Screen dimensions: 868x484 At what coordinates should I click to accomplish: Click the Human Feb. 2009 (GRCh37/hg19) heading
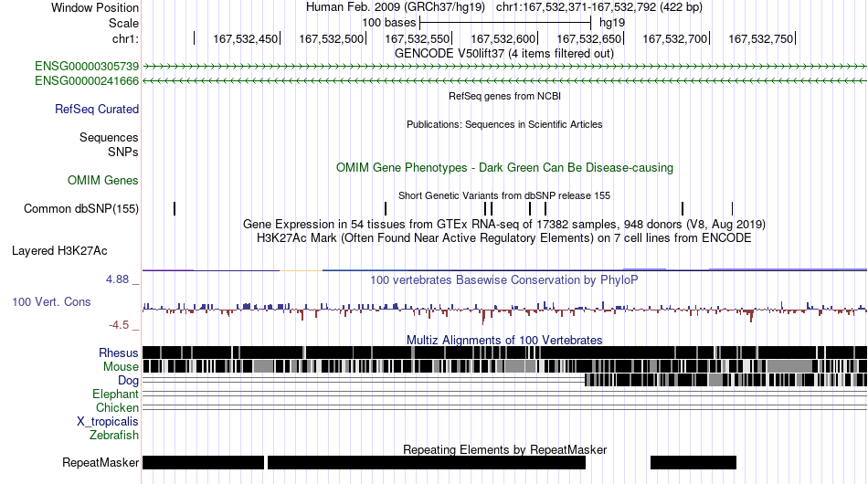pyautogui.click(x=396, y=7)
